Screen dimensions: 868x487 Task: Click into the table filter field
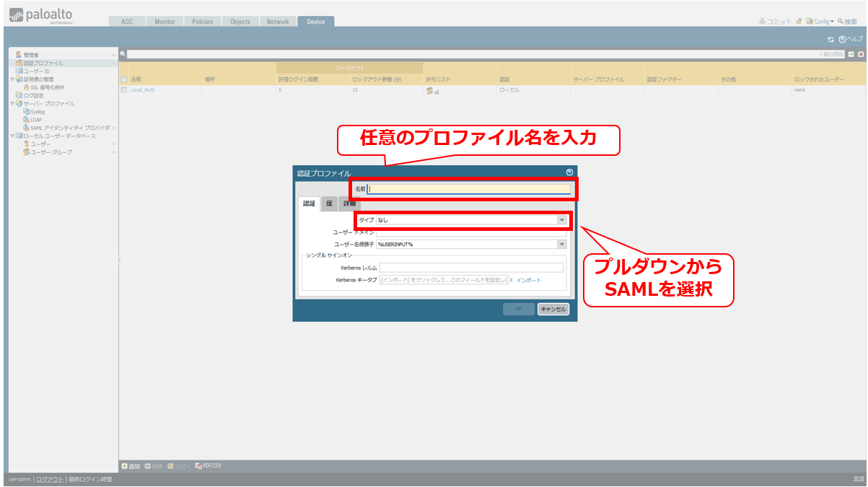[x=486, y=54]
